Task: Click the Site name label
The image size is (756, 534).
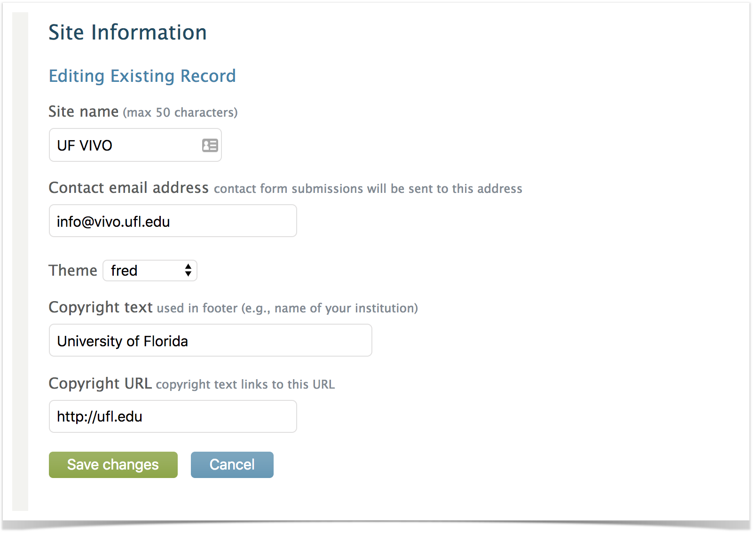Action: click(x=84, y=112)
